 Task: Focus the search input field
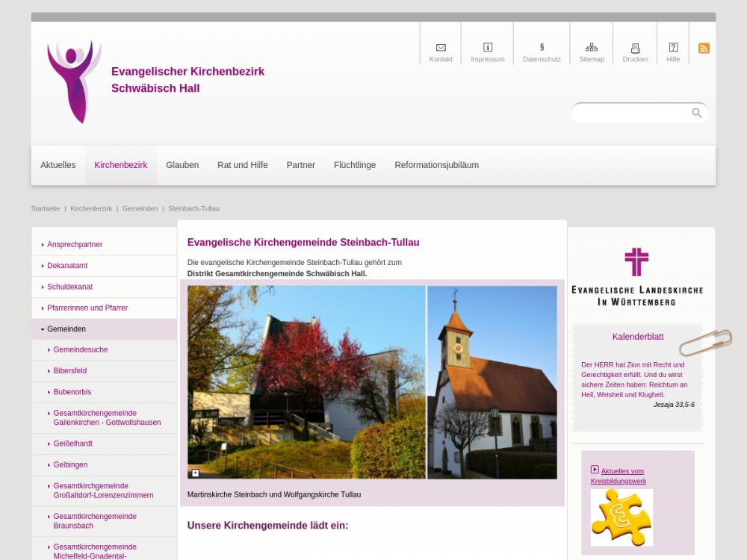pyautogui.click(x=631, y=113)
